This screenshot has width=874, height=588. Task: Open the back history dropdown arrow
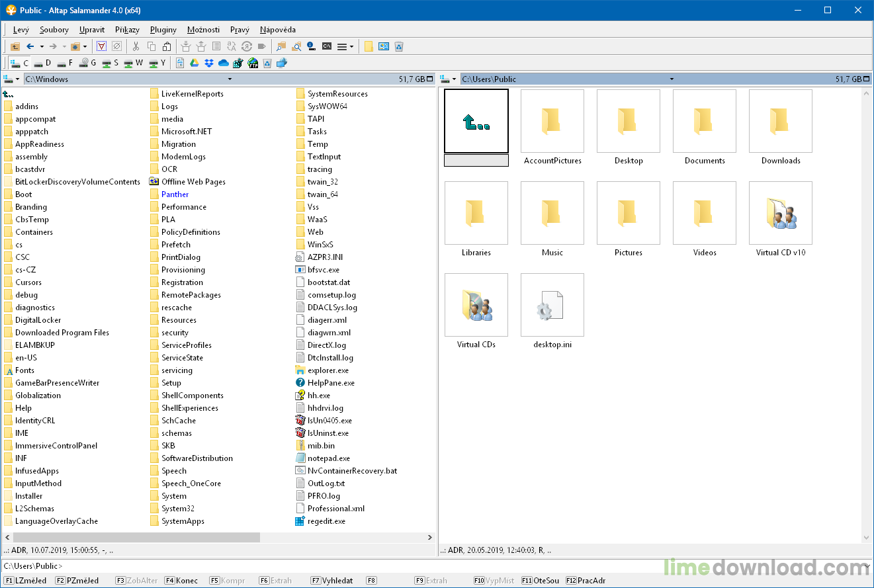click(42, 46)
